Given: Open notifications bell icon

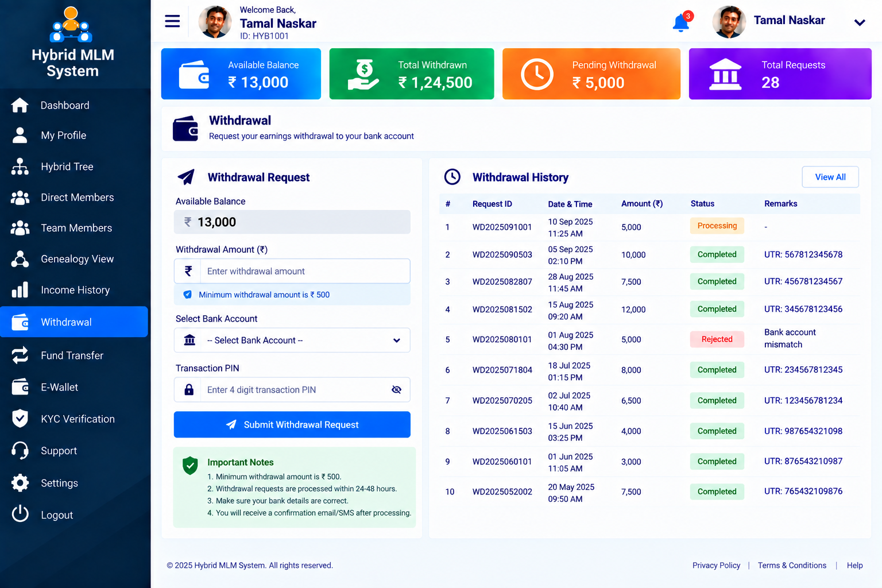Looking at the screenshot, I should click(x=681, y=22).
